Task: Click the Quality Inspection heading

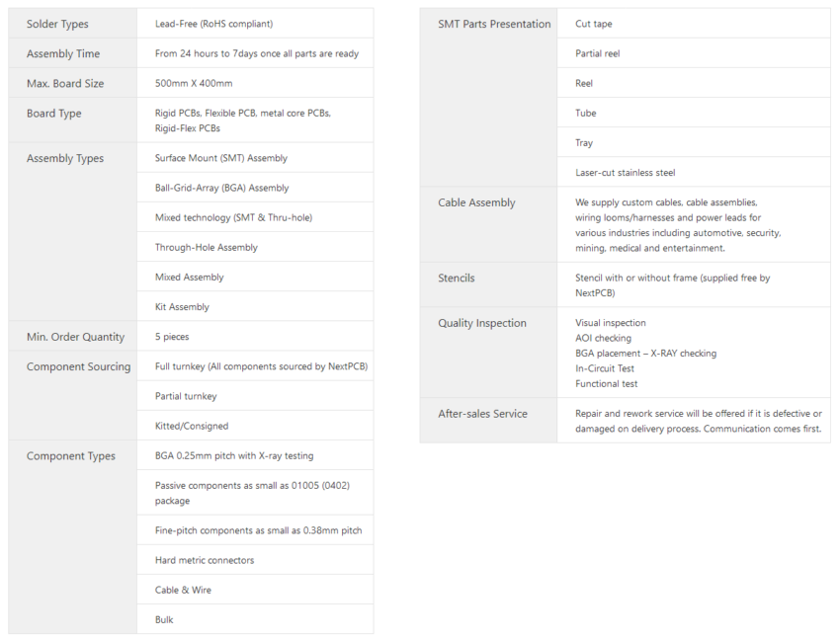Action: pyautogui.click(x=482, y=323)
